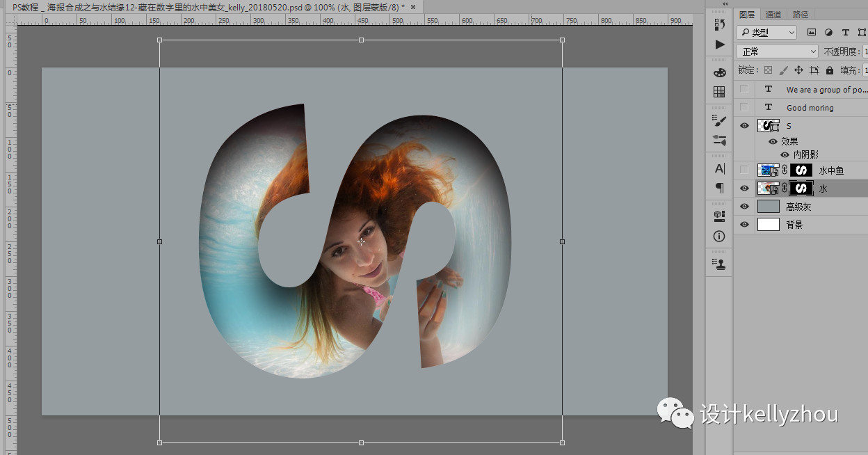Select the 水中鱼 layer name
This screenshot has width=868, height=455.
[831, 170]
